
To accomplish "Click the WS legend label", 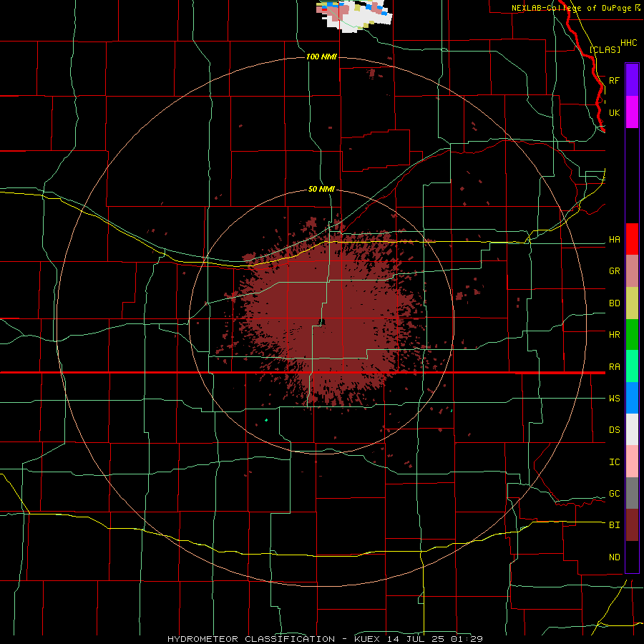I will pos(614,399).
